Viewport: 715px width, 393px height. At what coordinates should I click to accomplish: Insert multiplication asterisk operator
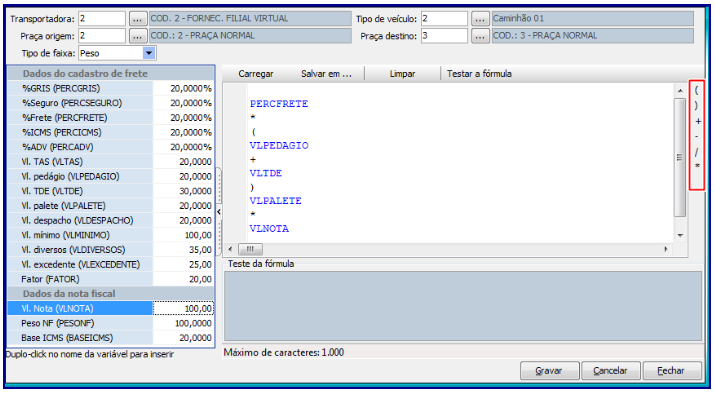coord(697,166)
